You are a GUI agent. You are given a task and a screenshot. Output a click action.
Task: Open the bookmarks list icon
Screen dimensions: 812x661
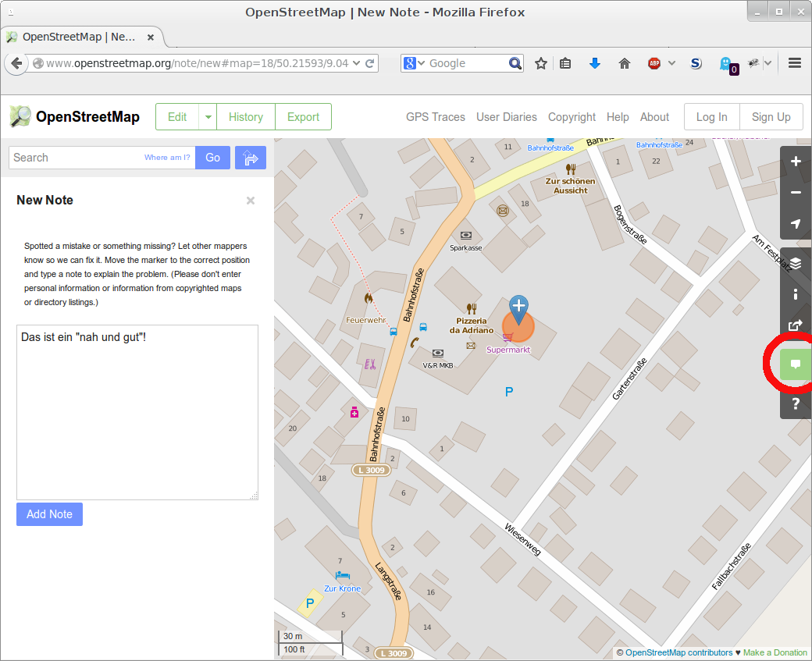point(565,64)
